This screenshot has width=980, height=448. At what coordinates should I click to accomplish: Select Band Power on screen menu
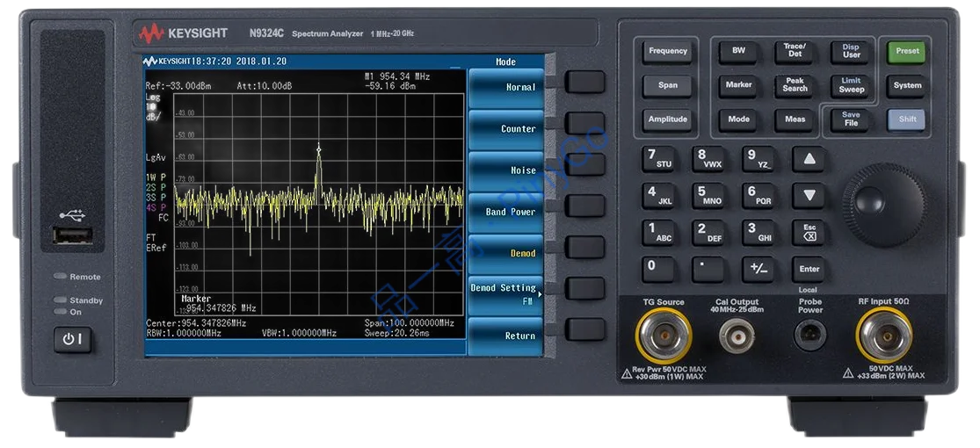click(505, 213)
